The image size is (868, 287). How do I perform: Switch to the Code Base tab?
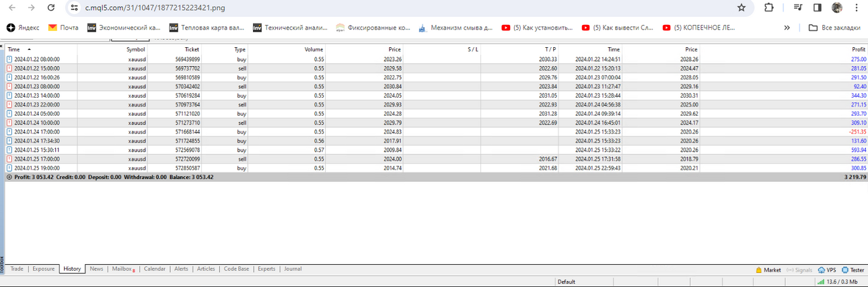point(236,269)
